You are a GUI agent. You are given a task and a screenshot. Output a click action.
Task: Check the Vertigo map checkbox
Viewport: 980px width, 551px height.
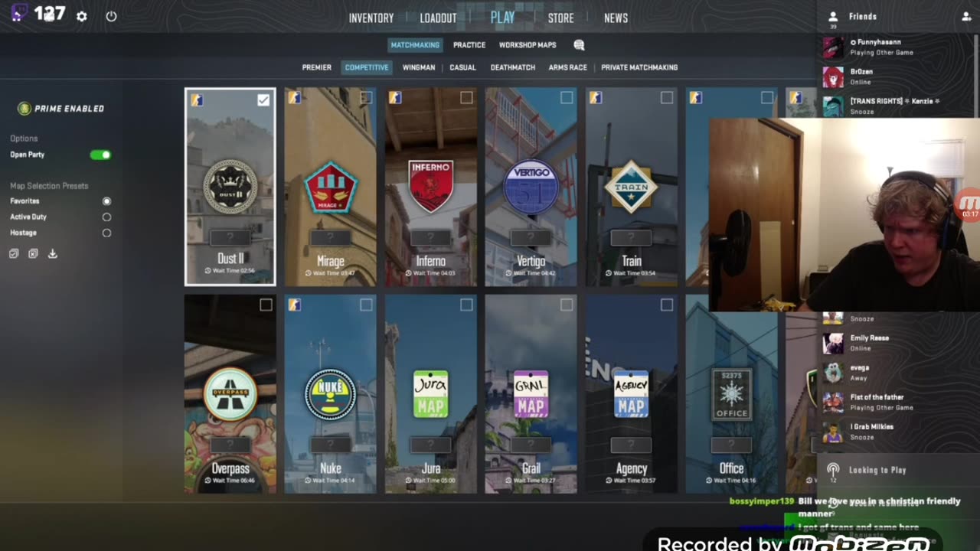[567, 98]
